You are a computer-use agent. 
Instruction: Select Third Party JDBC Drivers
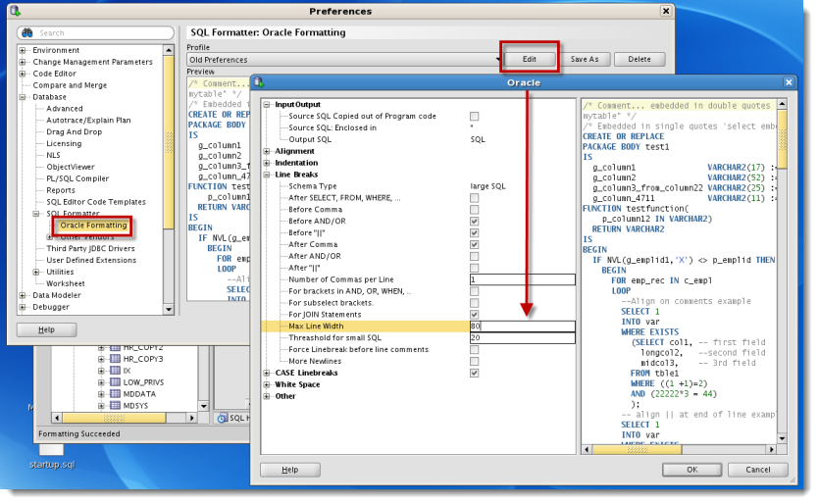(90, 248)
